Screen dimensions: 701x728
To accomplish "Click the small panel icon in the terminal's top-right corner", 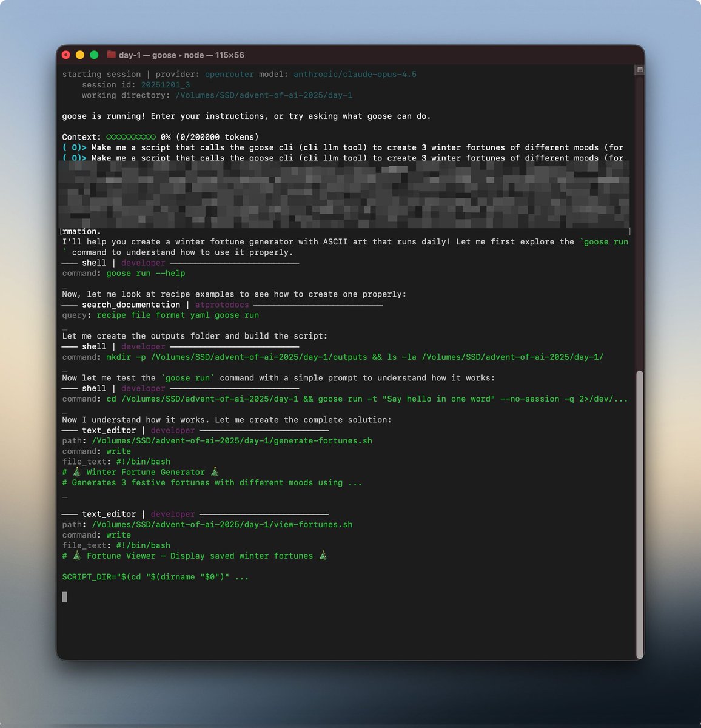I will click(x=639, y=70).
